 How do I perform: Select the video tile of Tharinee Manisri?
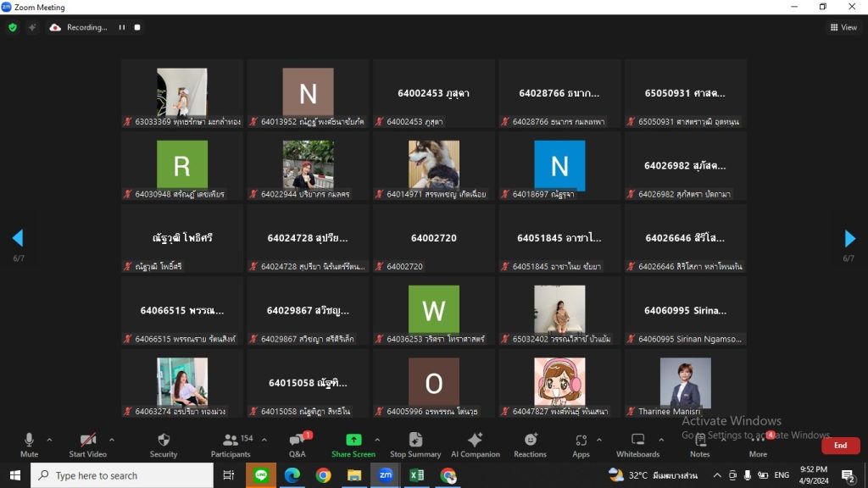(x=685, y=383)
